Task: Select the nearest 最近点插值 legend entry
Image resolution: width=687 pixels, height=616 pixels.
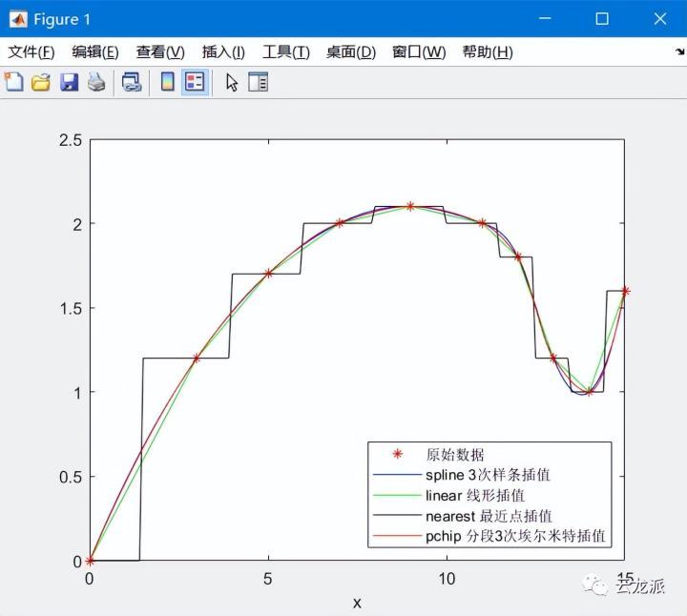Action: point(489,516)
